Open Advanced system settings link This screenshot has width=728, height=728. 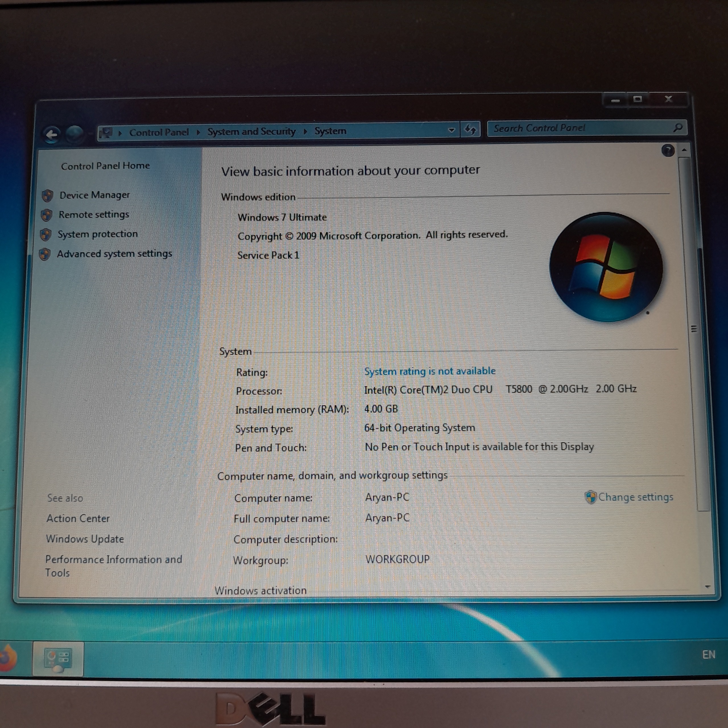coord(115,254)
